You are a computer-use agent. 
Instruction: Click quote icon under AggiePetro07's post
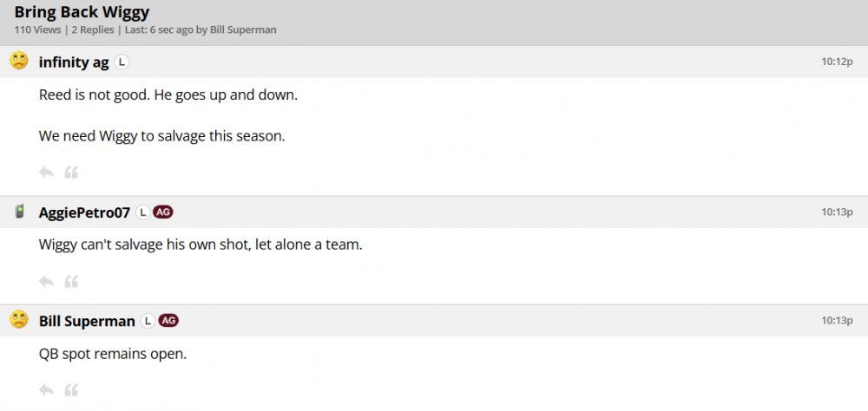(72, 281)
